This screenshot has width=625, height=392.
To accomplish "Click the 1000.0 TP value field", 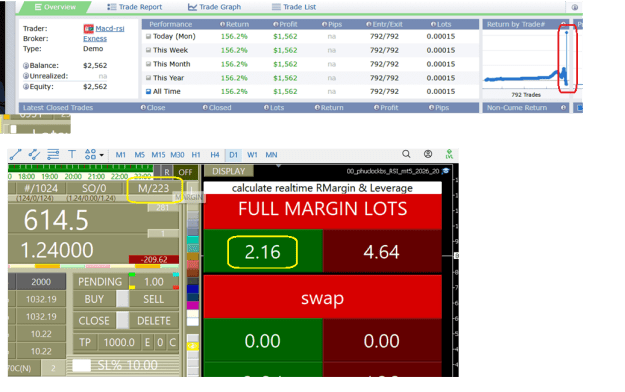I will (x=119, y=342).
